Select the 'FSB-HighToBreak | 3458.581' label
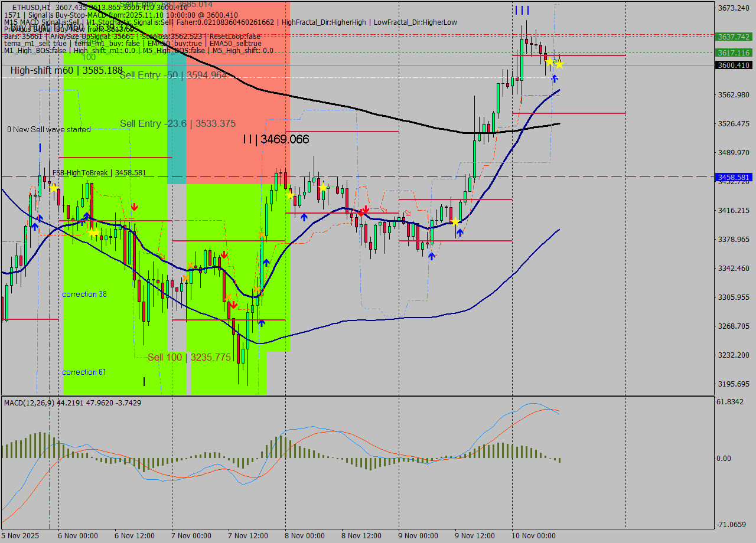The image size is (756, 543). tap(99, 173)
